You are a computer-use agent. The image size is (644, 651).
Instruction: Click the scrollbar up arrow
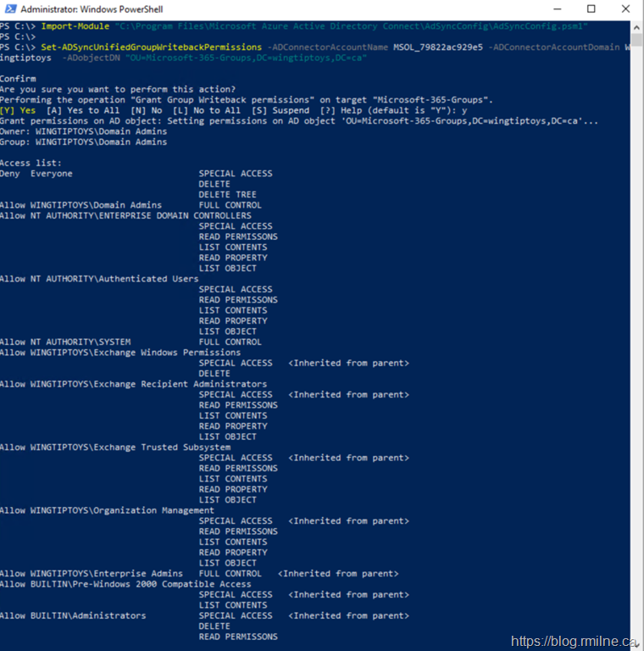pyautogui.click(x=636, y=26)
